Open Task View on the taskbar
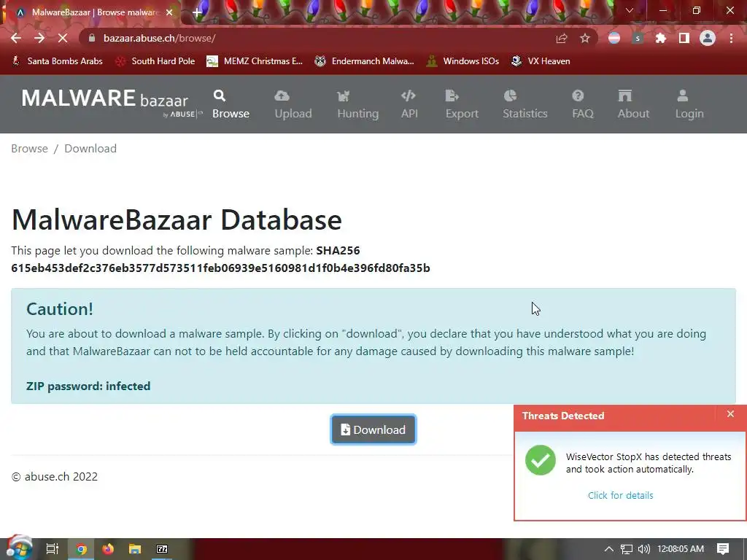 [x=53, y=549]
